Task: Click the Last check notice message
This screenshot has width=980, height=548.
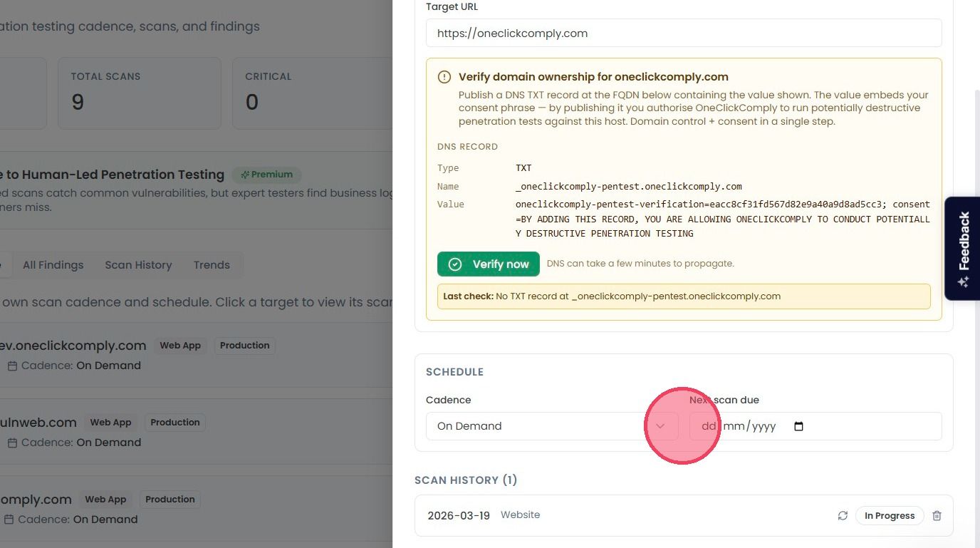Action: 684,296
